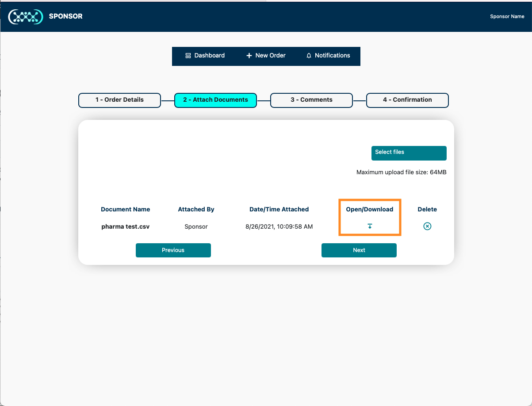This screenshot has width=532, height=406.
Task: Click the Previous button
Action: pos(173,250)
